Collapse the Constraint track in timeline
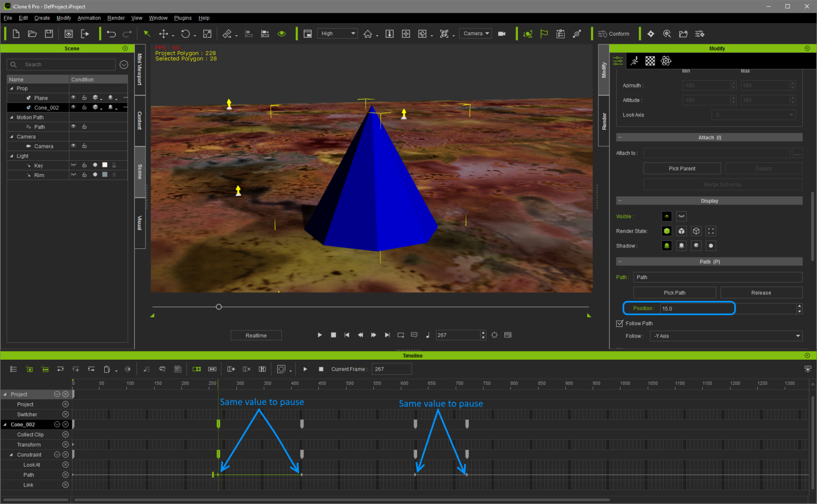This screenshot has width=817, height=504. 11,455
